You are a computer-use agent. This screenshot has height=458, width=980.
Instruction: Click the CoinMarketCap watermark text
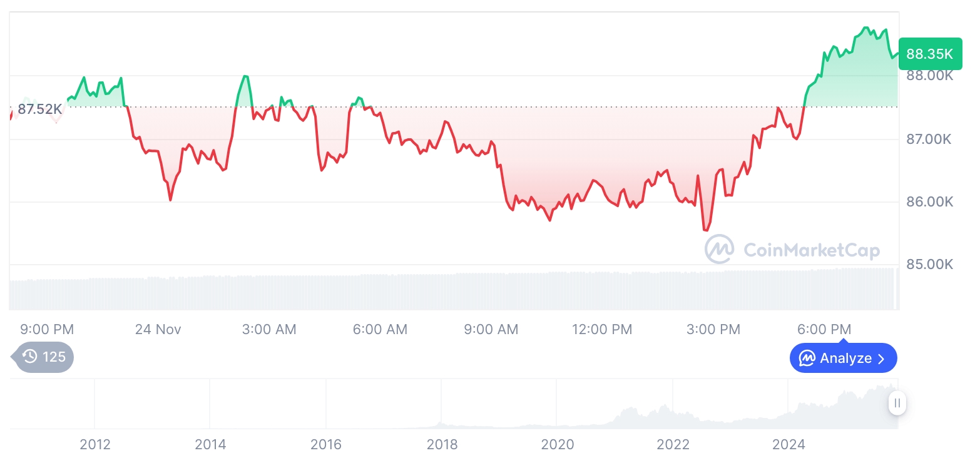pos(812,250)
